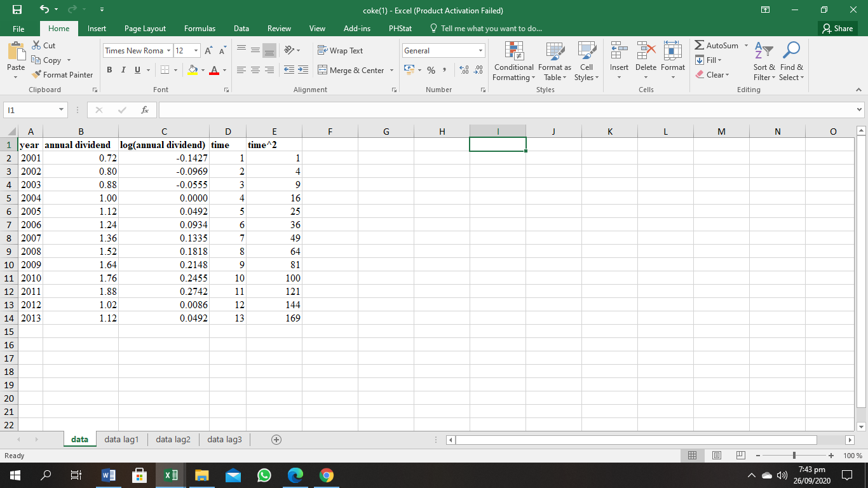This screenshot has width=868, height=488.
Task: Click the Insert Function fx icon
Action: coord(145,110)
